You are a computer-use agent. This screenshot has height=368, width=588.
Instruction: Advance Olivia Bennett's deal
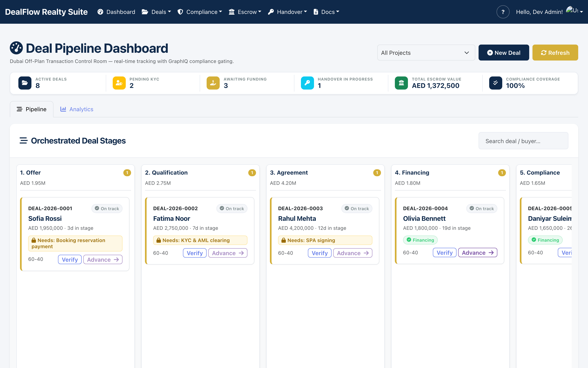pos(478,252)
